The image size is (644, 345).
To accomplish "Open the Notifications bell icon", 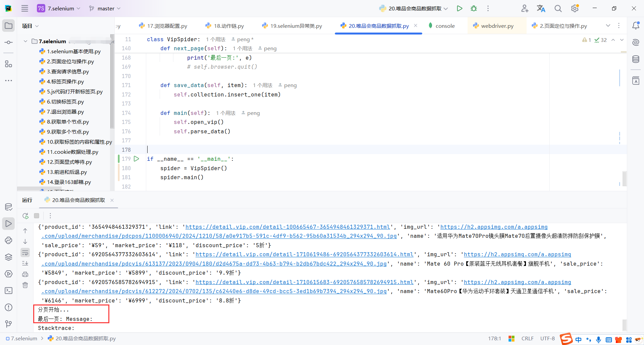I will point(636,26).
